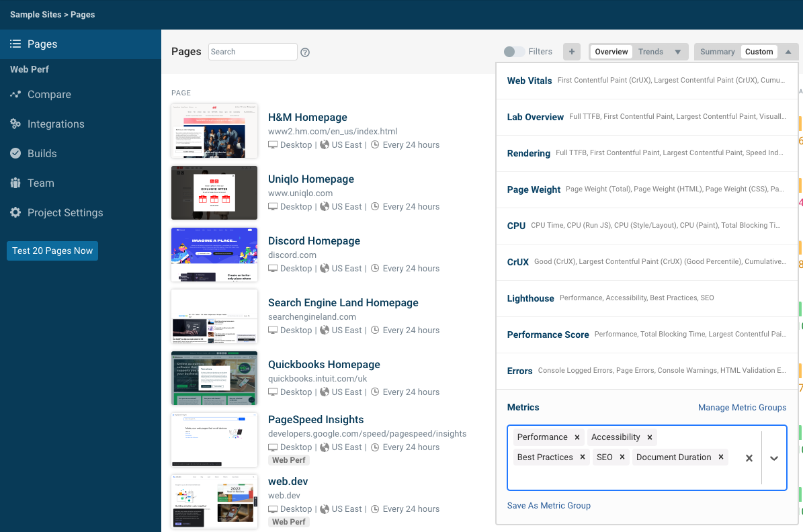Open the Uniqlo Homepage screenshot thumbnail
This screenshot has height=532, width=803.
coord(214,193)
